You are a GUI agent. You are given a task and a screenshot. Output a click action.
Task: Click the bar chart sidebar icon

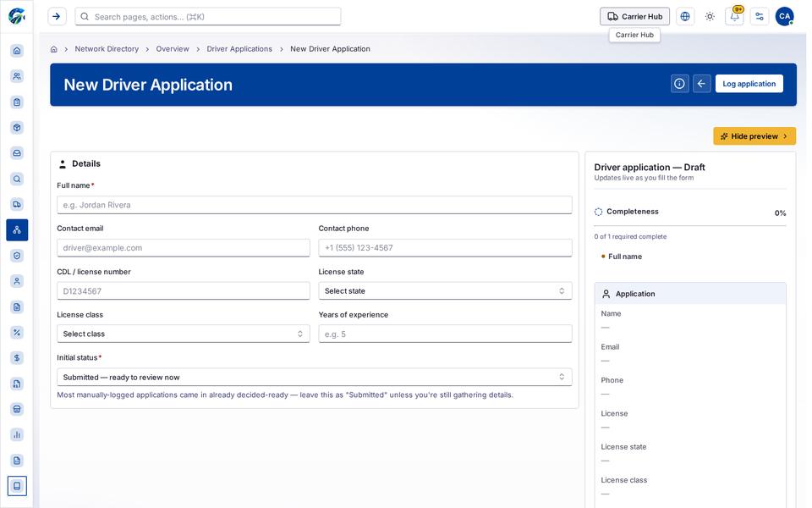[17, 435]
